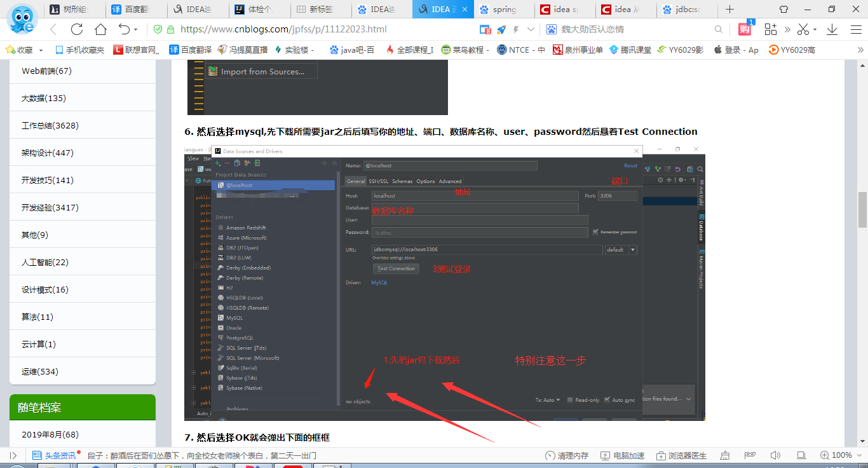This screenshot has width=868, height=468.
Task: Click the page vertical scrollbar thumb
Action: tap(862, 209)
